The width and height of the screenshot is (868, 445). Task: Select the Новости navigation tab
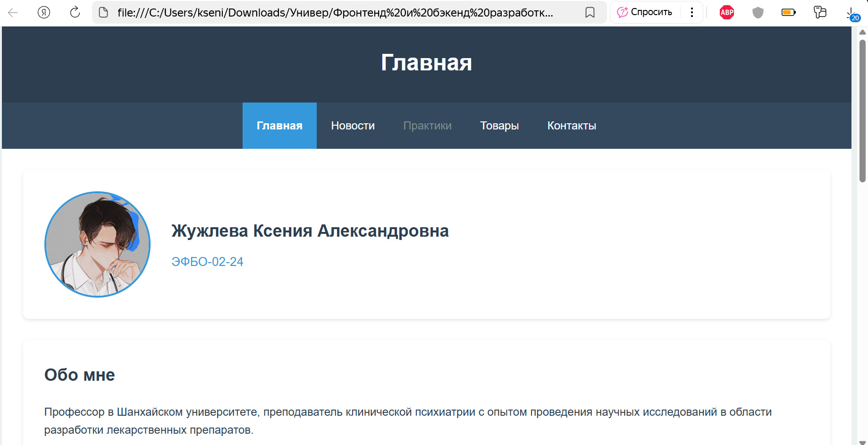(x=353, y=126)
